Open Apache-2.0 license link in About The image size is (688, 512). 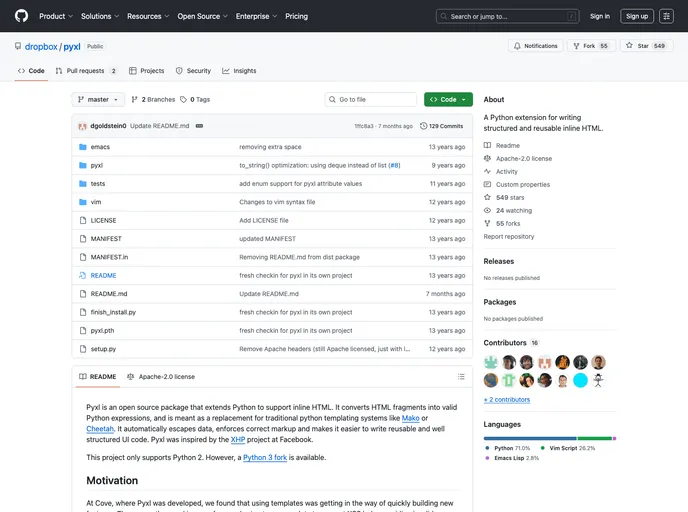[x=518, y=159]
